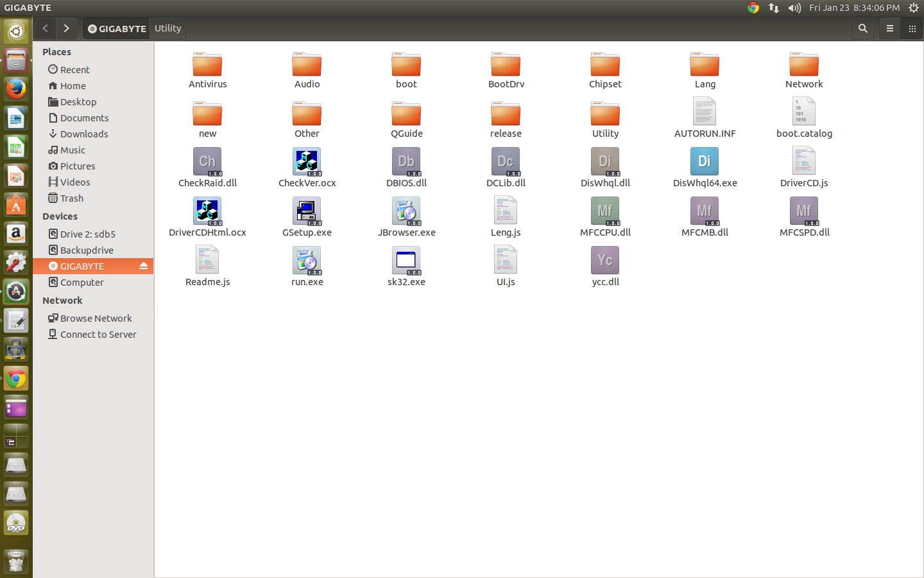Launch Firefox from the launcher
This screenshot has height=578, width=924.
[x=16, y=89]
